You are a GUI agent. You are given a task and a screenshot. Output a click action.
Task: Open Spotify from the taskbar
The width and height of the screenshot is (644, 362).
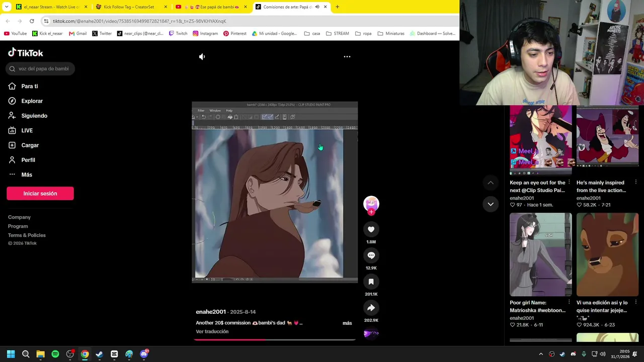coord(55,354)
